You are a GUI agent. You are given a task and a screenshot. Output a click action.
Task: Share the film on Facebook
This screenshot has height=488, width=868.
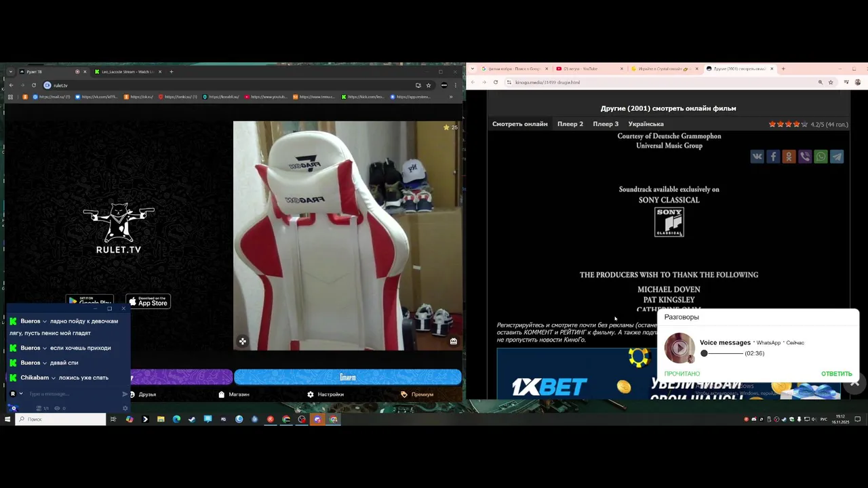point(773,157)
